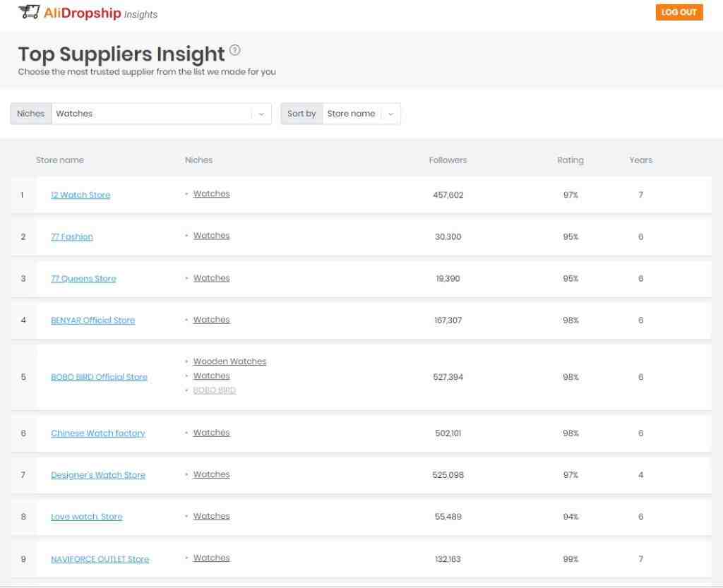Screen dimensions: 723x588
Task: Click Watches niche in Chinese Watch factory row
Action: tap(212, 433)
